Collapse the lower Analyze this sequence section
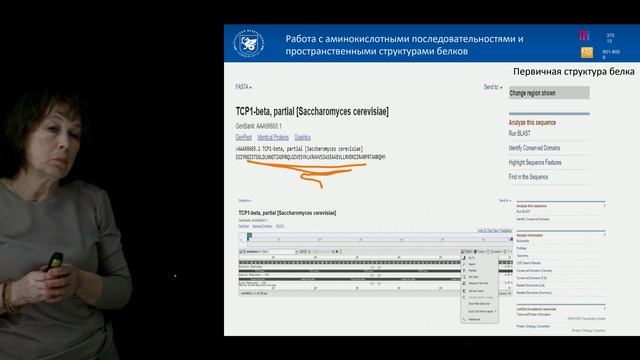The image size is (640, 360). point(604,206)
